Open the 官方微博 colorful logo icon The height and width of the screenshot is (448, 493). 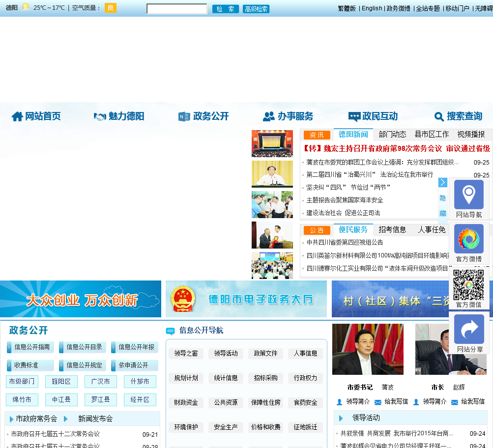pos(468,239)
